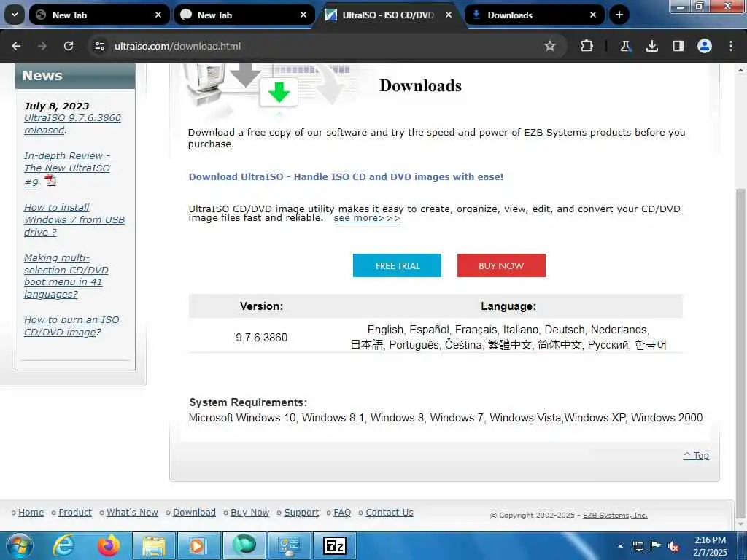This screenshot has width=747, height=560.
Task: Open 'How to install Windows 7 from USB' link
Action: [74, 219]
